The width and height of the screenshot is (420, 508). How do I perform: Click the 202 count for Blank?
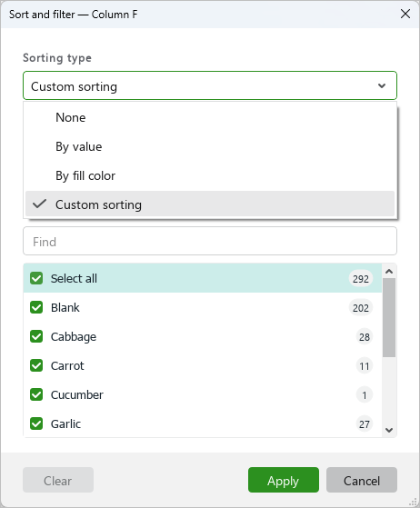coord(361,308)
